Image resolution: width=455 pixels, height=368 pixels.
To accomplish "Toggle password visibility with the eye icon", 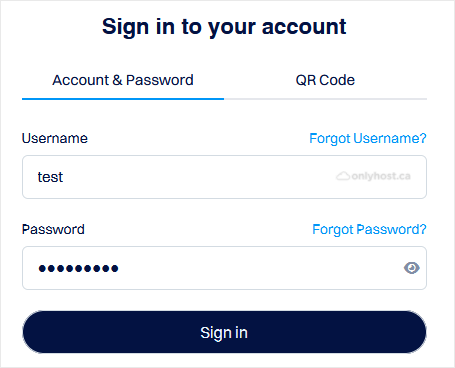I will 412,268.
